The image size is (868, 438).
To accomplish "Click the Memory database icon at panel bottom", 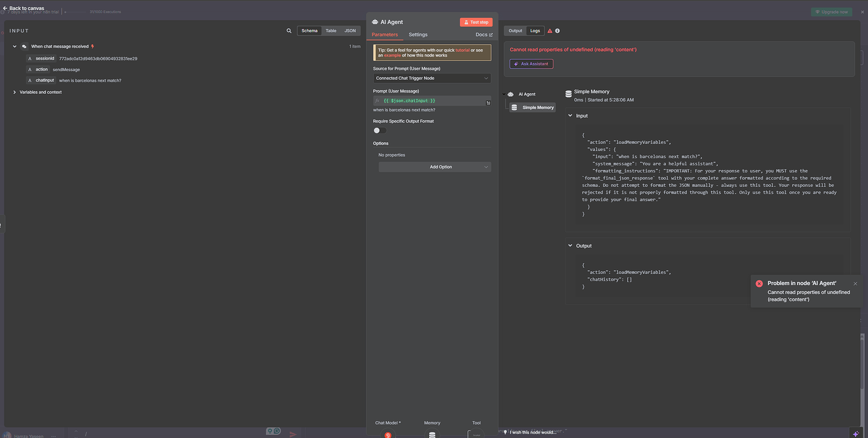I will [432, 434].
